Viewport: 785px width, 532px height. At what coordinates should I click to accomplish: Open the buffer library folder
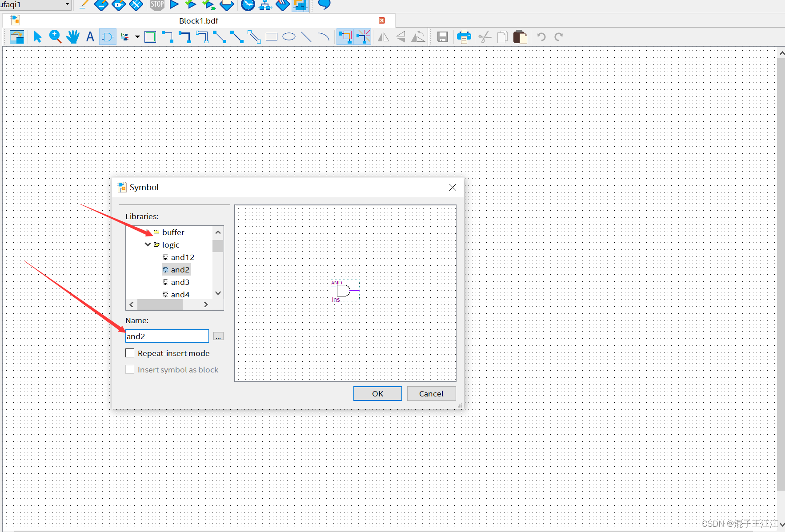point(169,232)
